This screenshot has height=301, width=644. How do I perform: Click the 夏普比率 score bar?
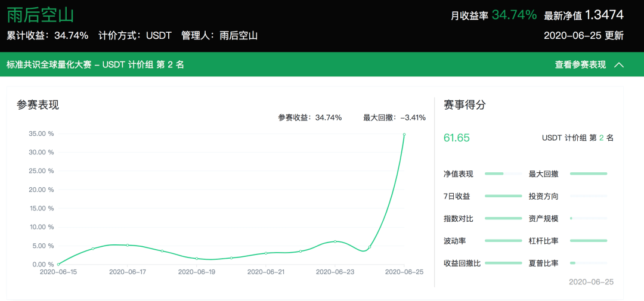[589, 263]
